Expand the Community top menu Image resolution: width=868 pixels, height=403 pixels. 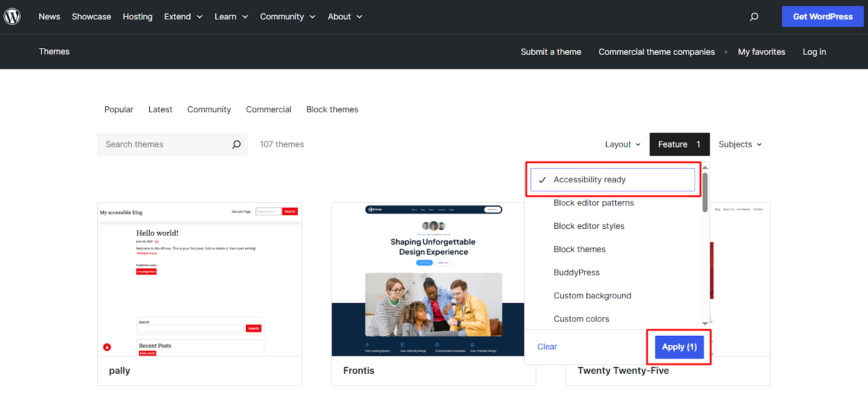coord(288,17)
